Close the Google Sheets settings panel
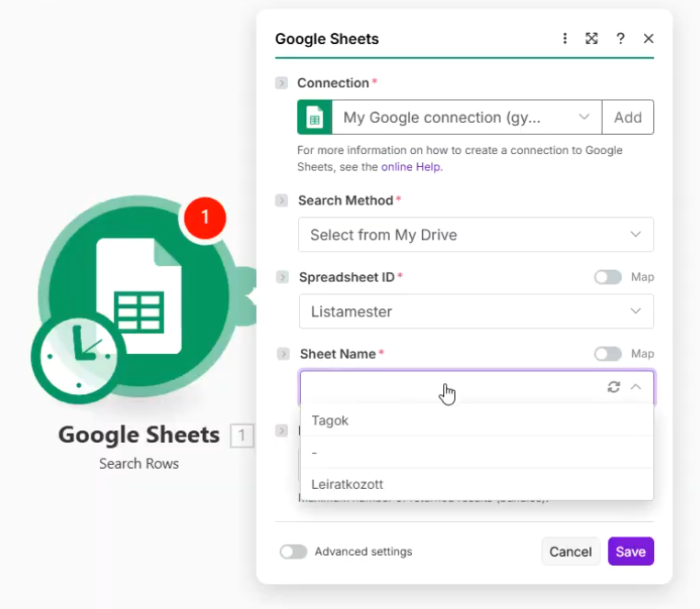 [x=649, y=39]
